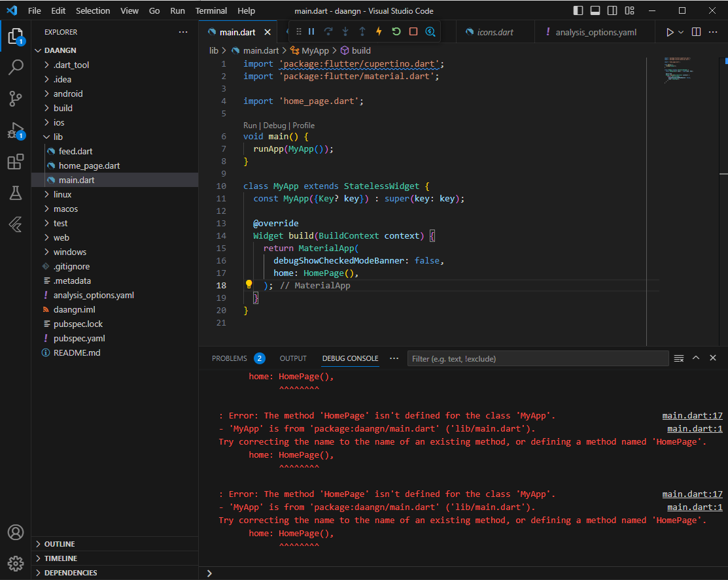
Task: Maximize the panel size chevron
Action: [696, 358]
